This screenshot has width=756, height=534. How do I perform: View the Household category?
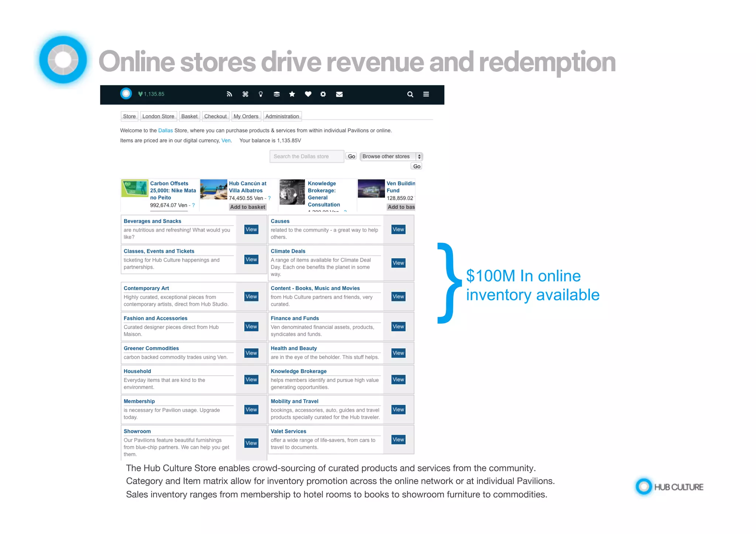(251, 380)
